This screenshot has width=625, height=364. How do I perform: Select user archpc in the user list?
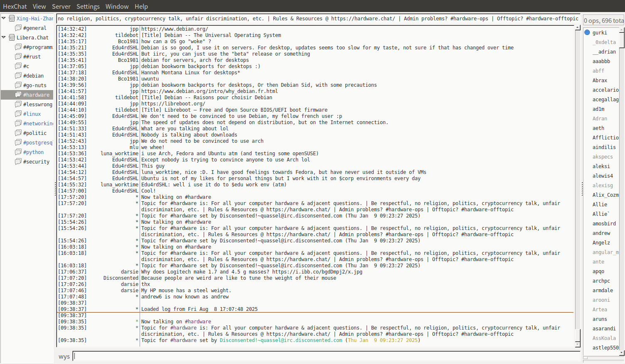(x=601, y=281)
